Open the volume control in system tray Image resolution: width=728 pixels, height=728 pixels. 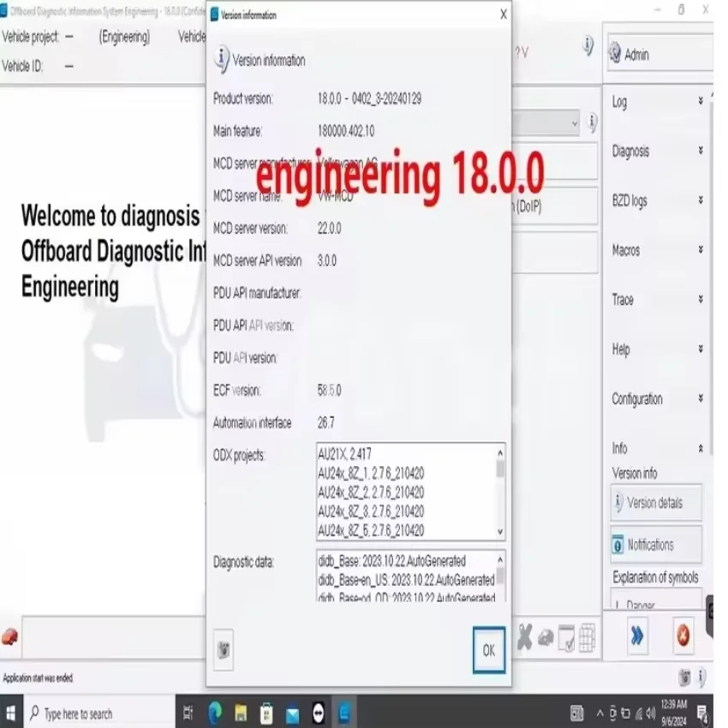coord(651,713)
